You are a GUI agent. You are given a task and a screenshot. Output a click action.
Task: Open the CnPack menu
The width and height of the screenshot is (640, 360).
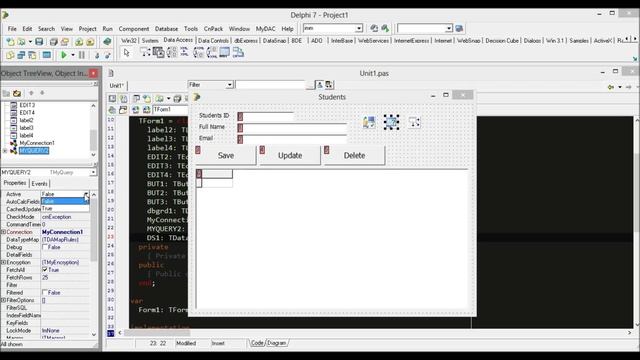pos(213,29)
